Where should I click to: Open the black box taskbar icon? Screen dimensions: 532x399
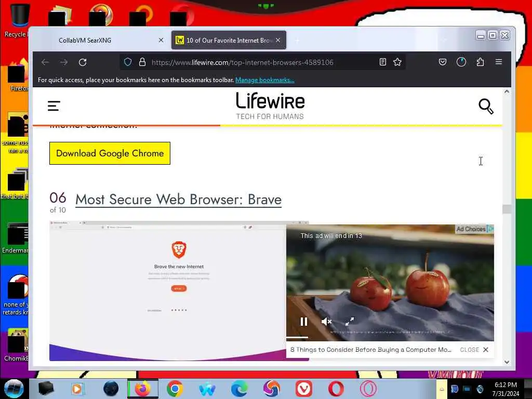(46, 389)
